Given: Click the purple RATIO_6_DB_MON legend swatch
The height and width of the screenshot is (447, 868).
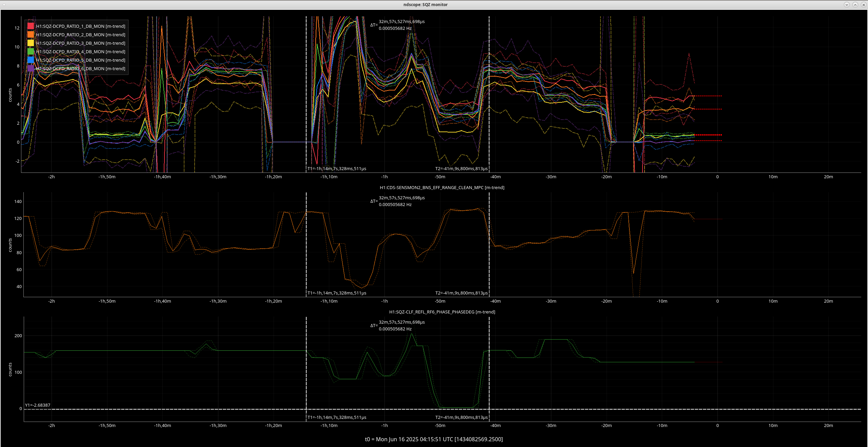Looking at the screenshot, I should pos(31,68).
